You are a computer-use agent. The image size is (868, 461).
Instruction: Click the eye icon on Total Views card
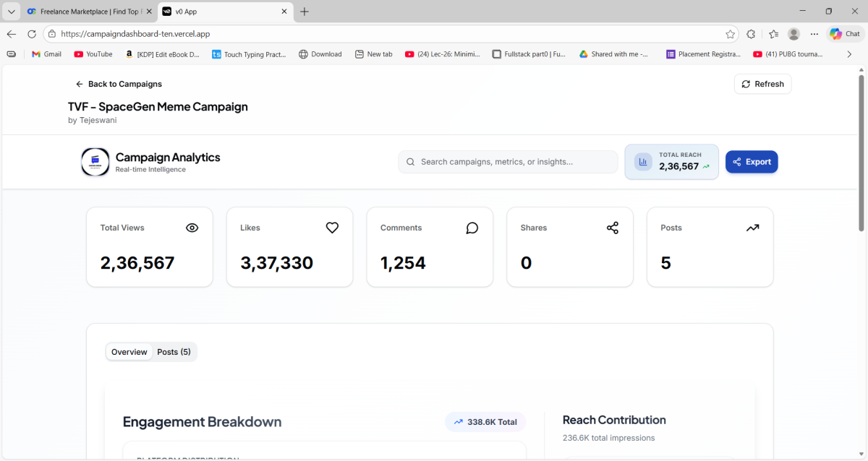tap(192, 228)
